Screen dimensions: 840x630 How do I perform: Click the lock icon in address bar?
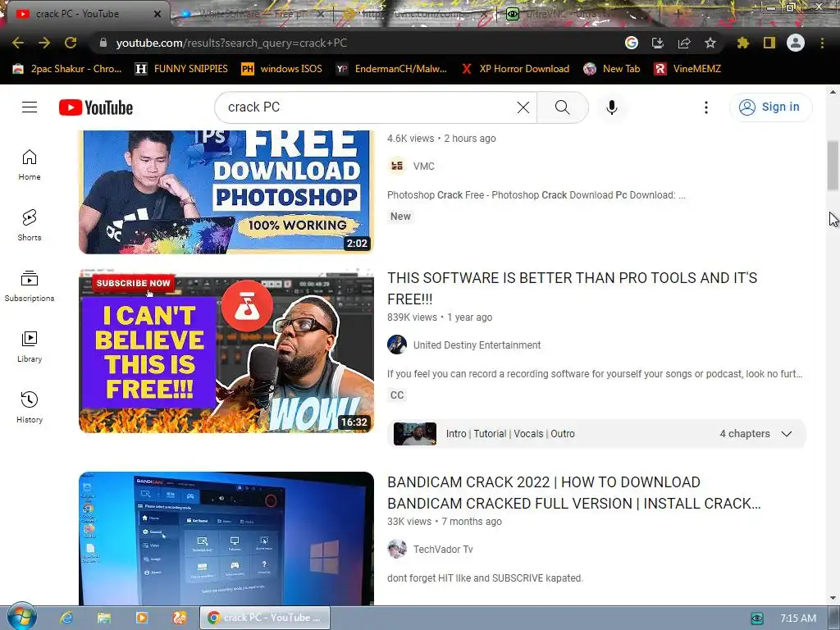(103, 43)
